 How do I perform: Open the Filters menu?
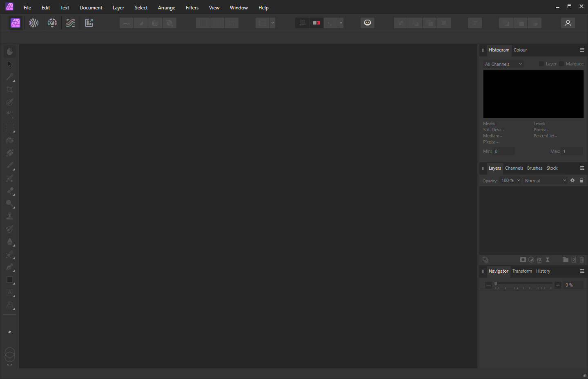(x=192, y=7)
